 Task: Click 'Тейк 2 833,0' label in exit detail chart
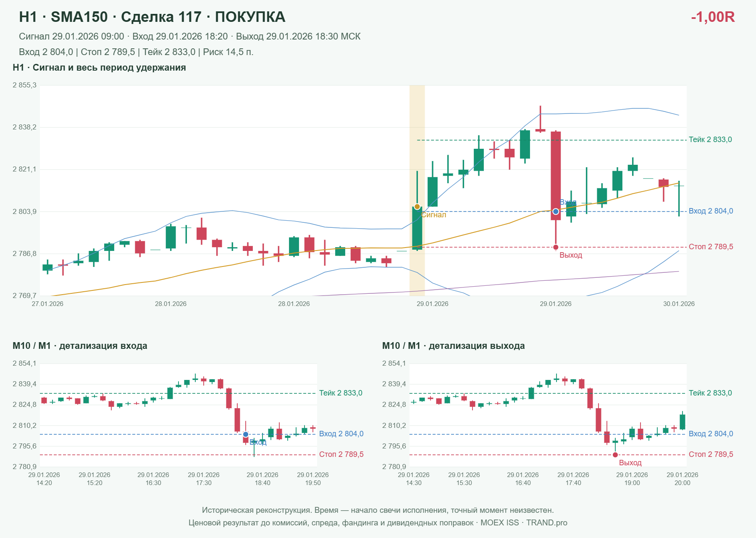[710, 393]
